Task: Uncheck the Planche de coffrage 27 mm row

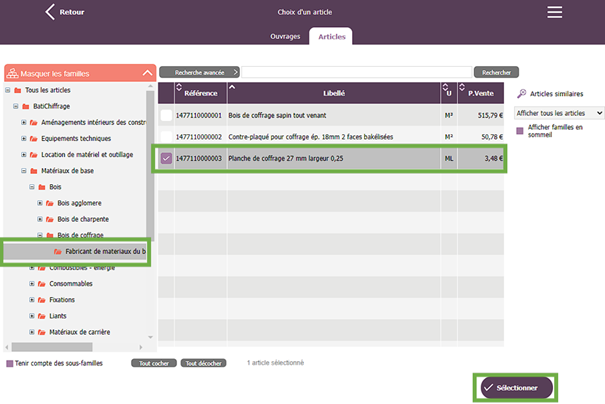Action: (166, 157)
